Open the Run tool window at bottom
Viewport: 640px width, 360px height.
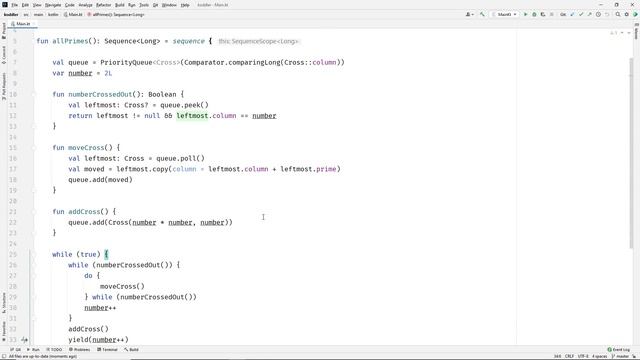pyautogui.click(x=33, y=350)
